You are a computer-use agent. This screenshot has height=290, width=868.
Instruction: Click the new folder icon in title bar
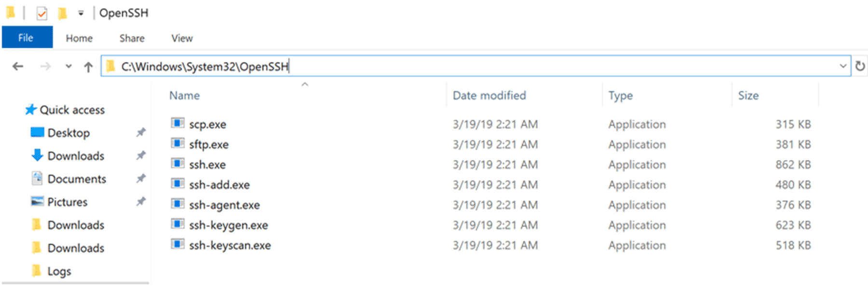62,13
